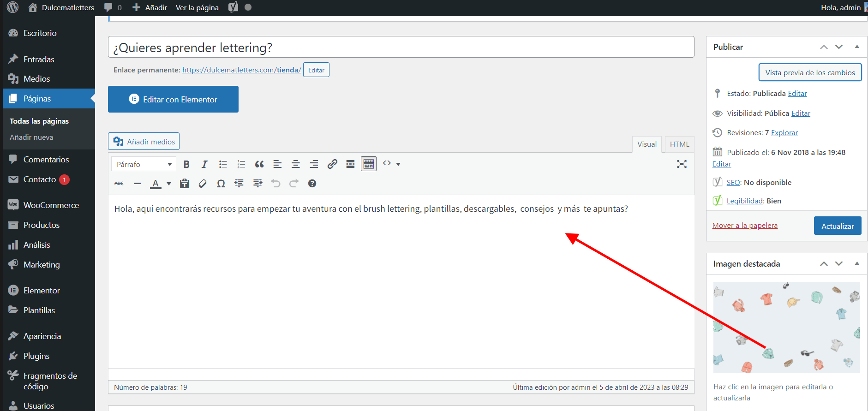Viewport: 868px width, 411px height.
Task: Click the featured image thumbnail
Action: point(787,327)
